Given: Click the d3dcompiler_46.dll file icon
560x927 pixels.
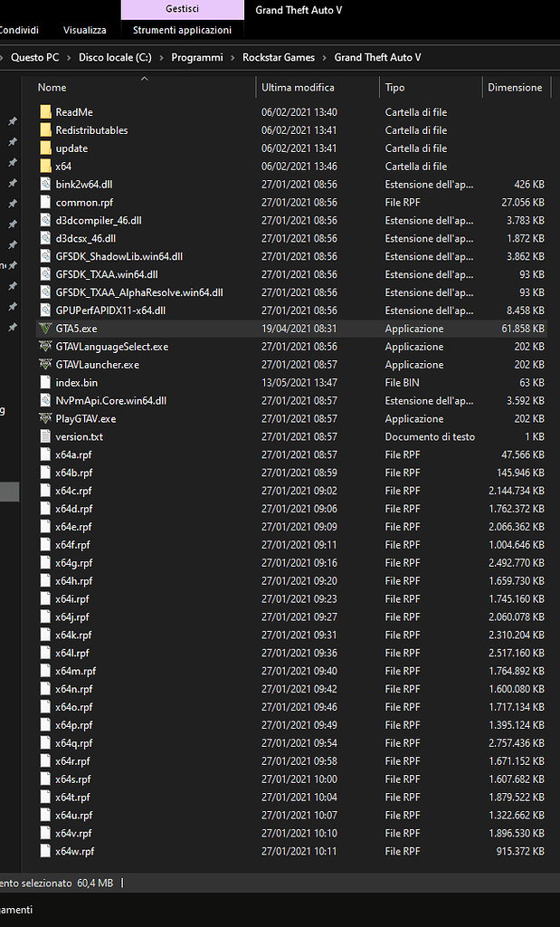Looking at the screenshot, I should [45, 220].
